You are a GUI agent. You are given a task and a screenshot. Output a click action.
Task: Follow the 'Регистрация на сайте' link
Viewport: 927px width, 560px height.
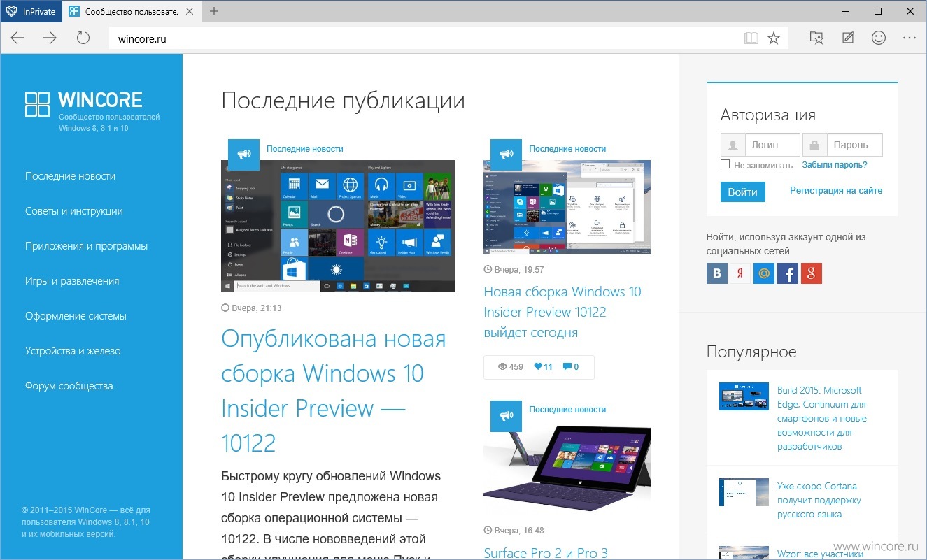pos(836,190)
